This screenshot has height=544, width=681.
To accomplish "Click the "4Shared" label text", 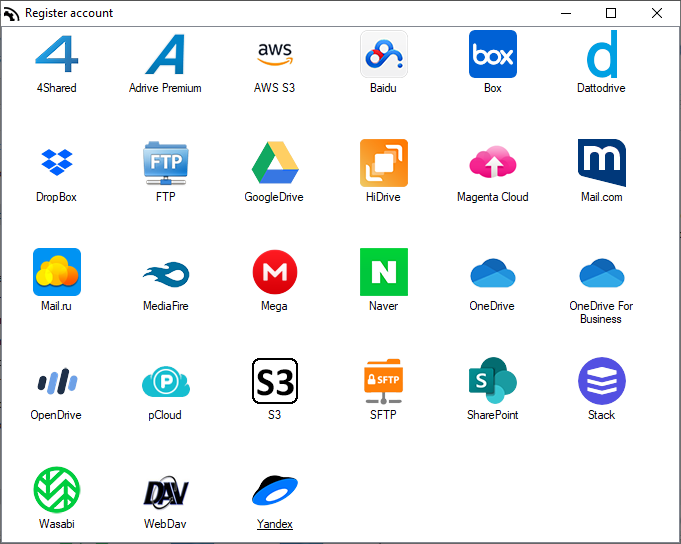I will tap(56, 88).
